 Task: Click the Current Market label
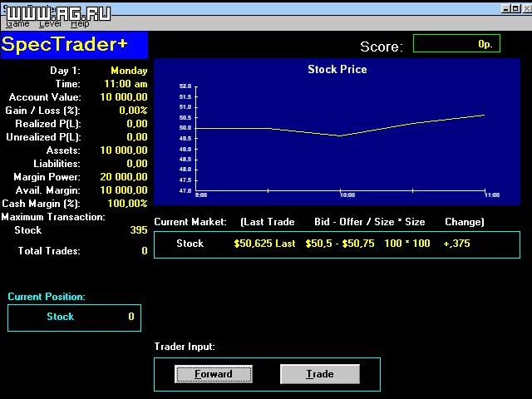pos(190,222)
